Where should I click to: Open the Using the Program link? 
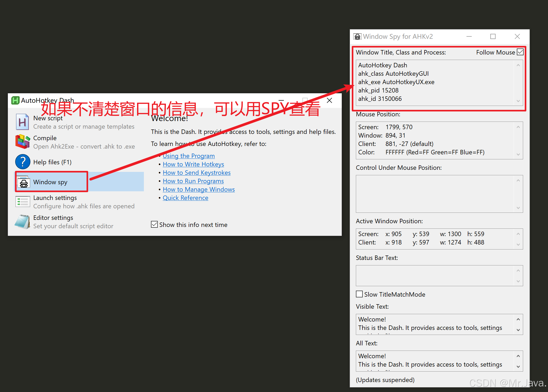tap(189, 156)
